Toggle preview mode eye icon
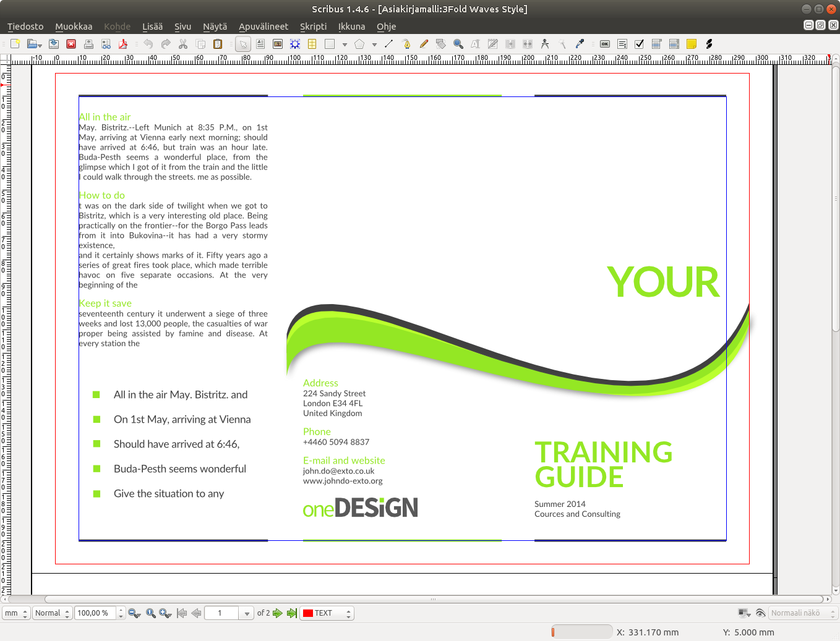Image resolution: width=840 pixels, height=641 pixels. 761,613
